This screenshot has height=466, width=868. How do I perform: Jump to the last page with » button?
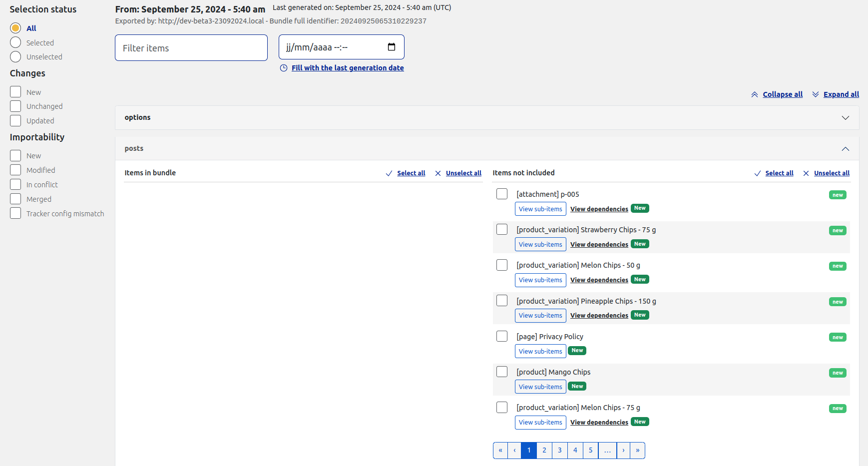click(x=637, y=450)
